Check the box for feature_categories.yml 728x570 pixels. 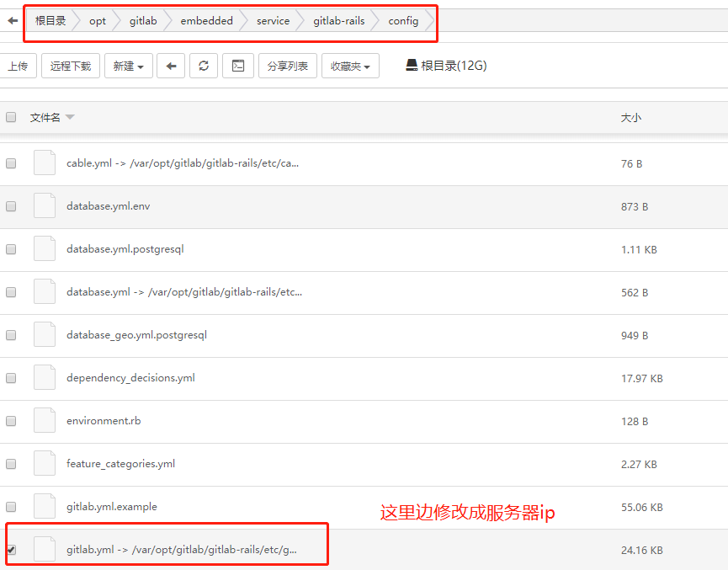11,464
